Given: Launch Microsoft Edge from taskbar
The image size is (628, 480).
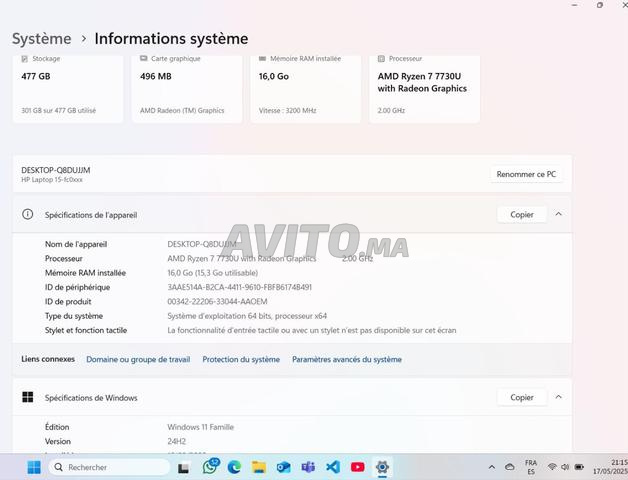Looking at the screenshot, I should pos(234,467).
